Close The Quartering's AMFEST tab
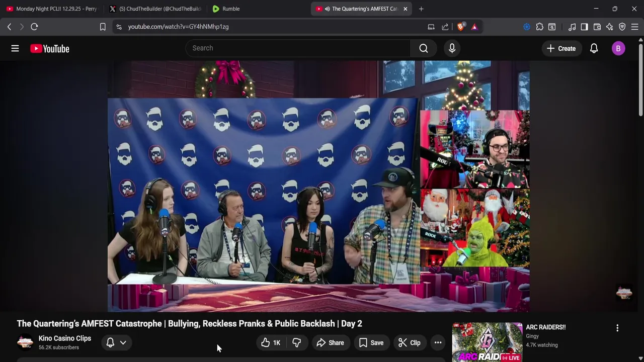The image size is (644, 362). point(405,9)
